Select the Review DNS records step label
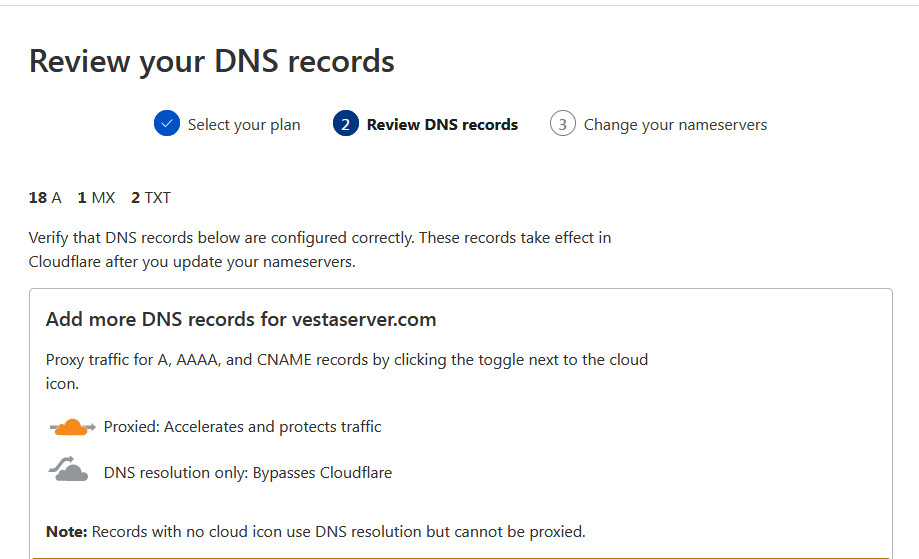Image resolution: width=919 pixels, height=559 pixels. coord(442,125)
